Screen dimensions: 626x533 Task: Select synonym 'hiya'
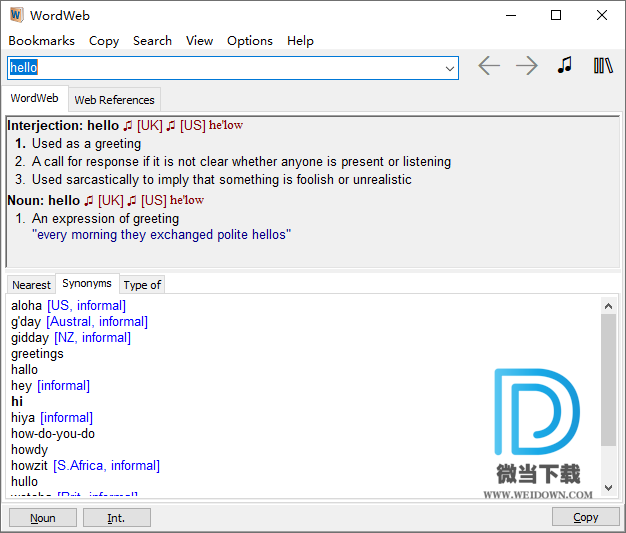click(23, 418)
